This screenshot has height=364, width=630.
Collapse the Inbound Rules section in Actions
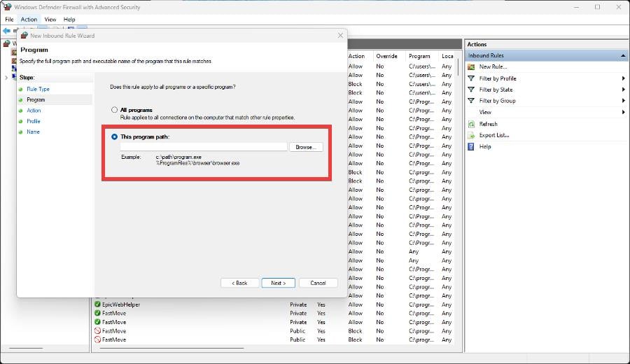[623, 55]
